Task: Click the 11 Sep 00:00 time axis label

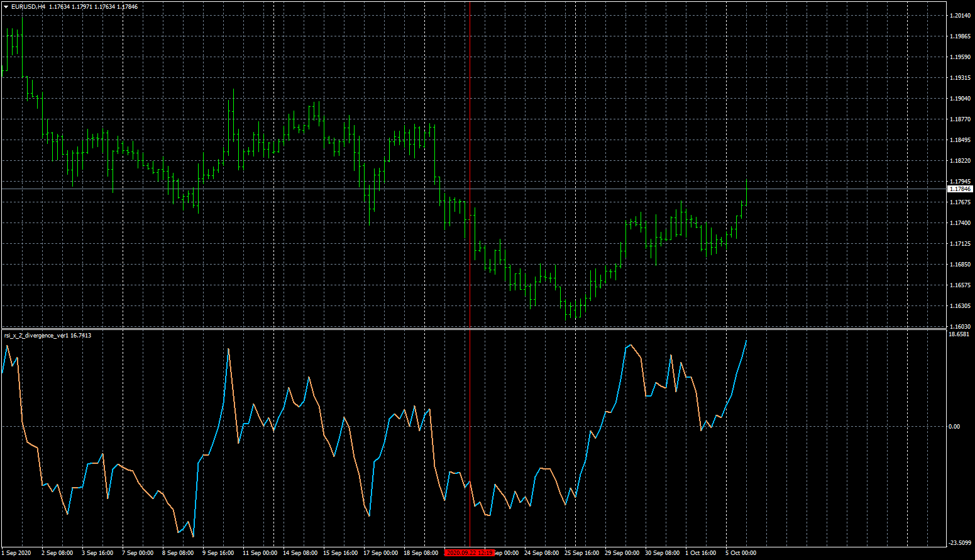Action: pyautogui.click(x=260, y=553)
